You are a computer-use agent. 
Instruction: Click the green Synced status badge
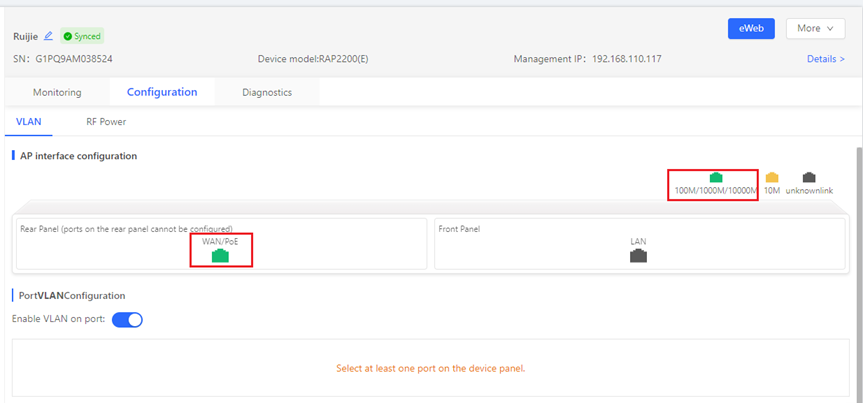tap(82, 36)
